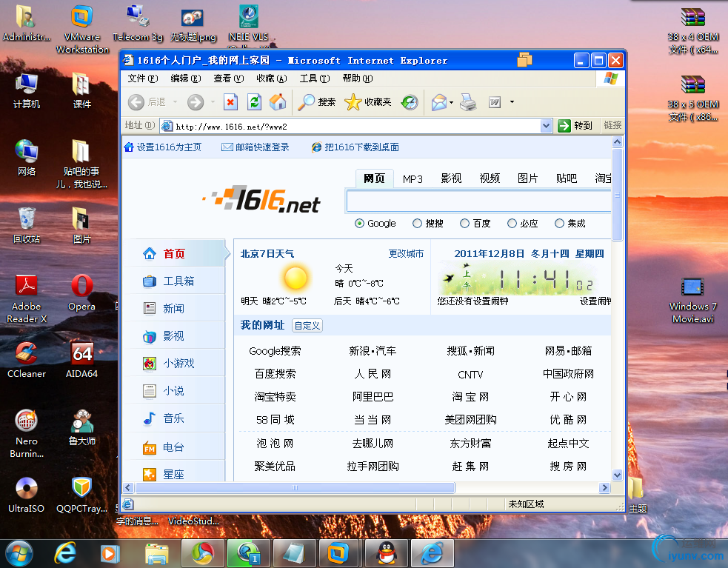Open the Mail button dropdown arrow
728x568 pixels.
(451, 102)
